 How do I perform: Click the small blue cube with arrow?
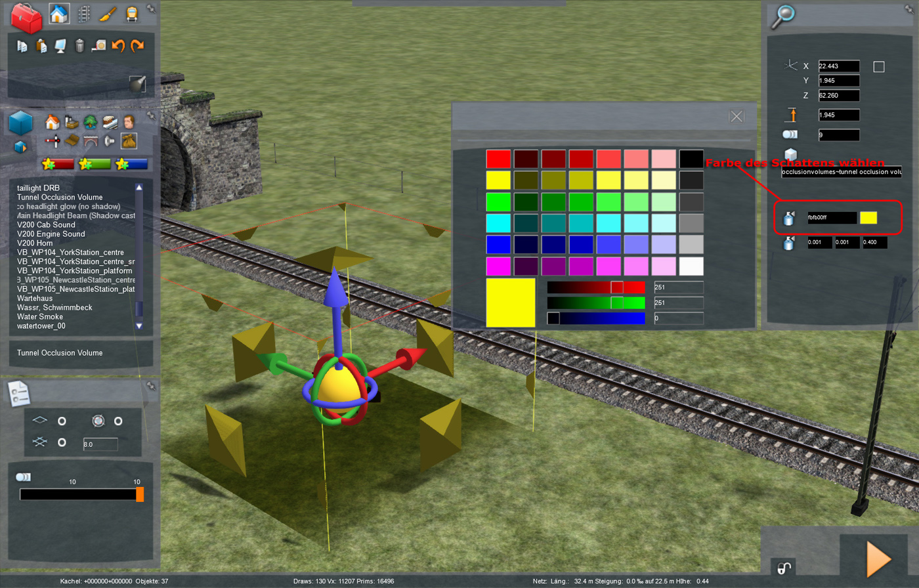(21, 146)
